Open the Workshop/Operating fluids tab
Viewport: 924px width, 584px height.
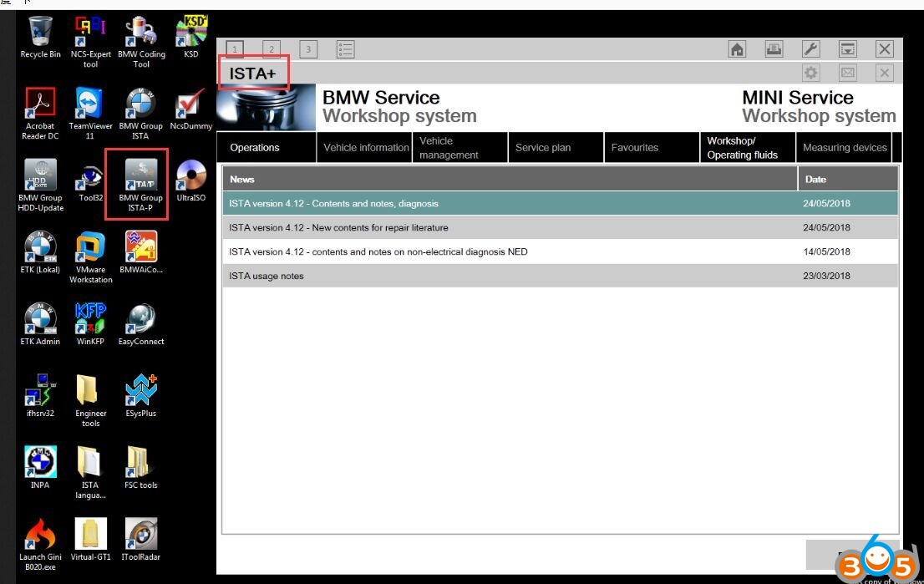(742, 148)
